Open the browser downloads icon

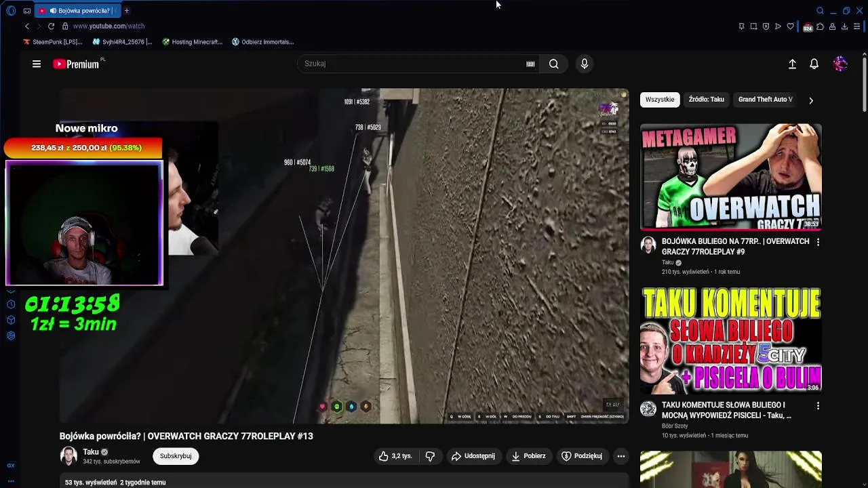(844, 26)
